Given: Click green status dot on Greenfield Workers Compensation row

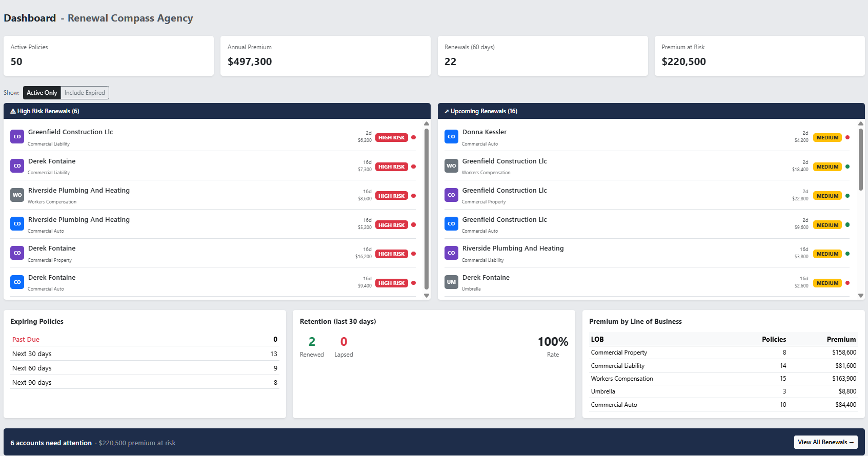Looking at the screenshot, I should (847, 167).
